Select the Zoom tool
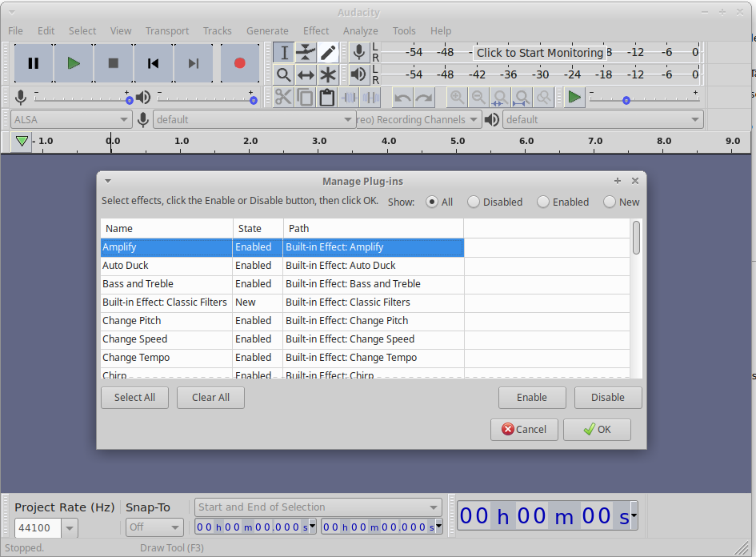756x557 pixels. coord(283,74)
